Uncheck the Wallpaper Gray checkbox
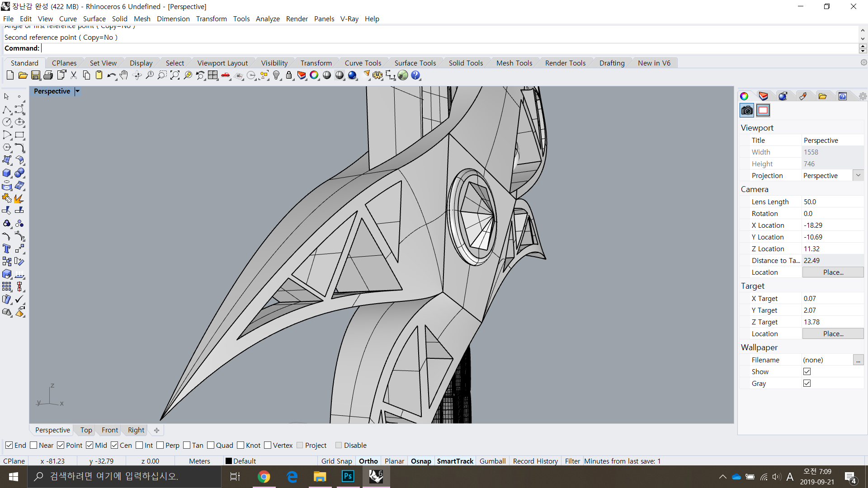868x488 pixels. [807, 383]
